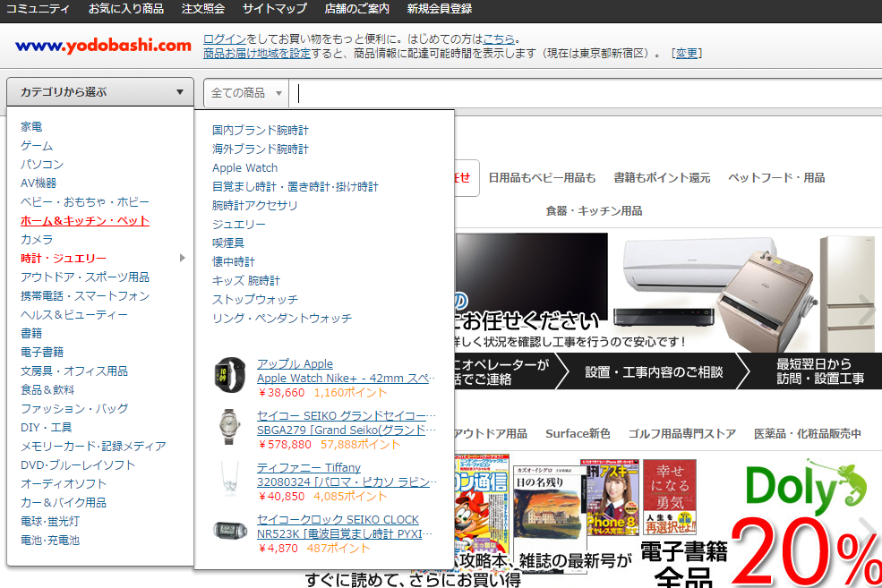Open the Apple Watch Nike+ product thumbnail
The image size is (882, 588).
(230, 375)
